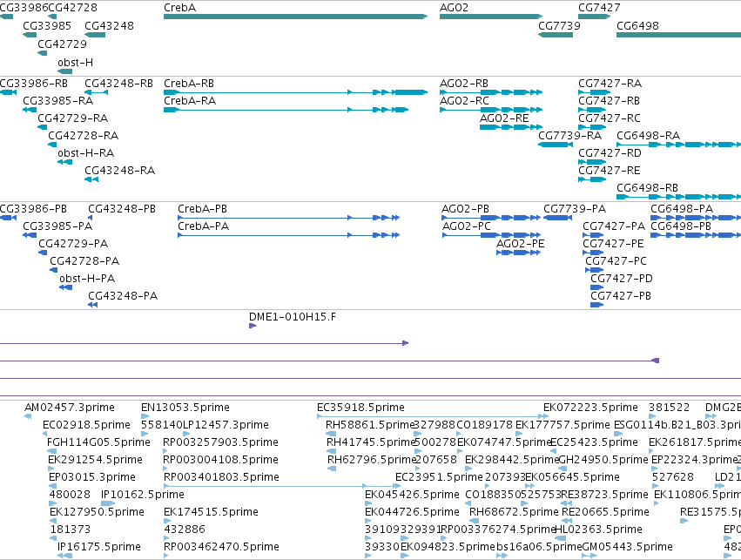The height and width of the screenshot is (560, 741).
Task: Click the CG7427-PE protein label
Action: [613, 243]
